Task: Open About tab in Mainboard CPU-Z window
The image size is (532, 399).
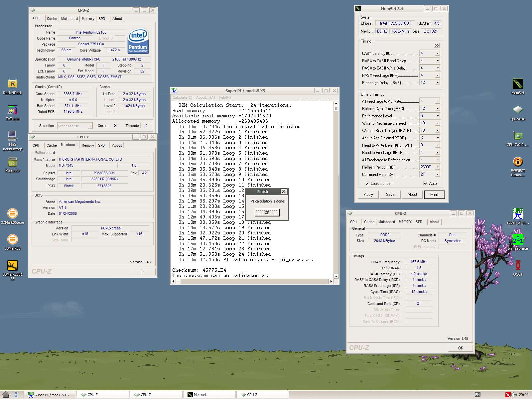Action: click(117, 145)
